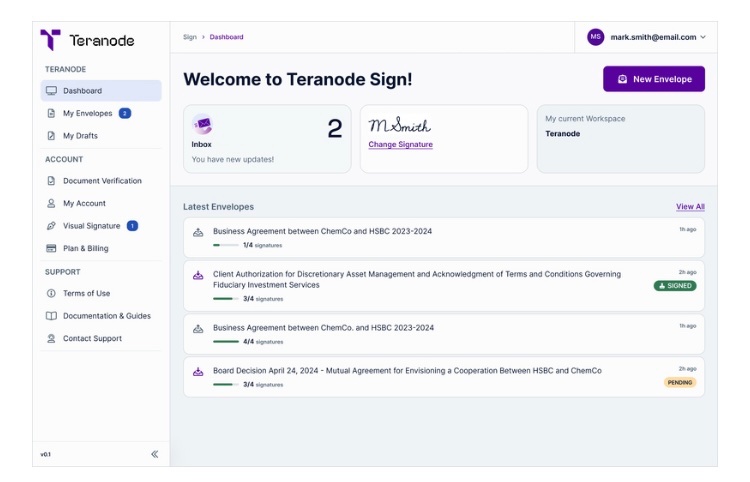The image size is (750, 482).
Task: Click the Visual Signature count badge 1
Action: point(132,226)
